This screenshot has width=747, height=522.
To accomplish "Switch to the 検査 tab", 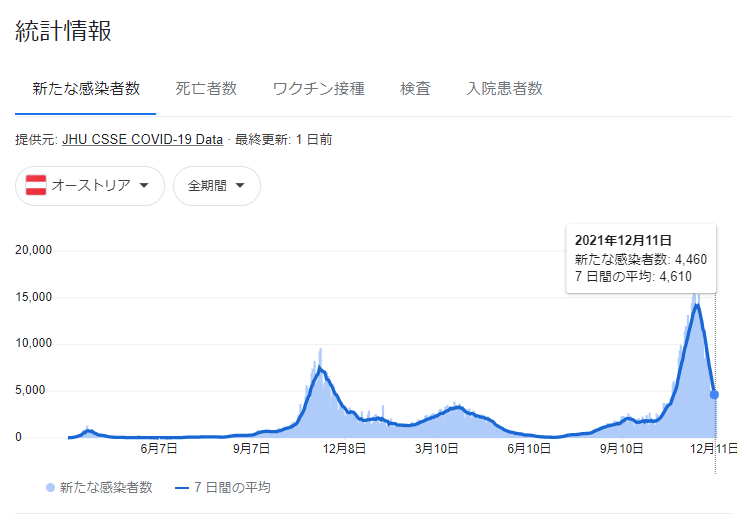I will (x=415, y=89).
